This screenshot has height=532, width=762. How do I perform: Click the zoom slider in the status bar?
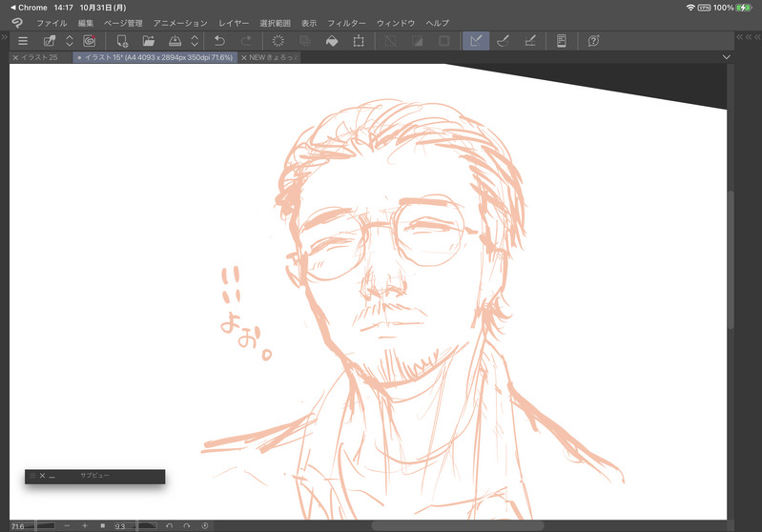pos(45,525)
